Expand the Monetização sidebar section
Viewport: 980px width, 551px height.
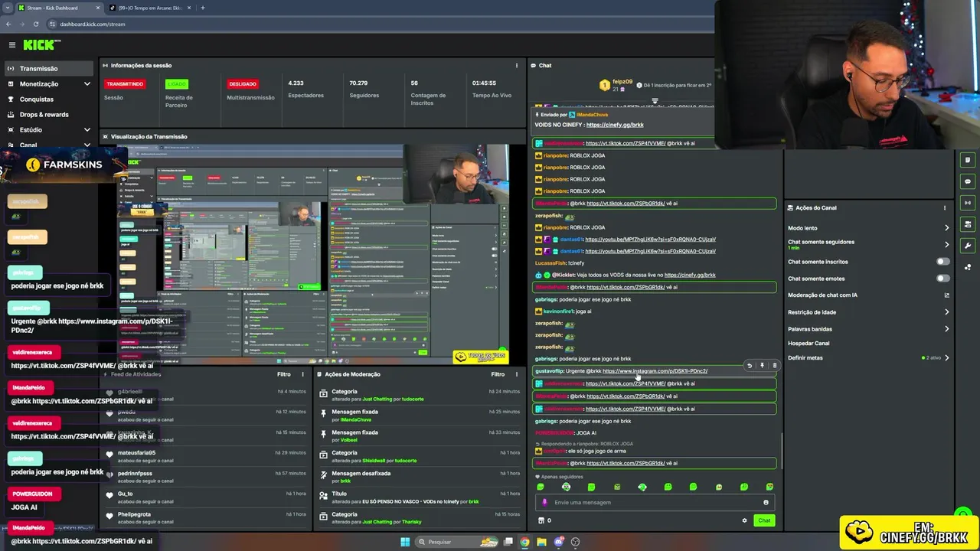click(x=48, y=83)
